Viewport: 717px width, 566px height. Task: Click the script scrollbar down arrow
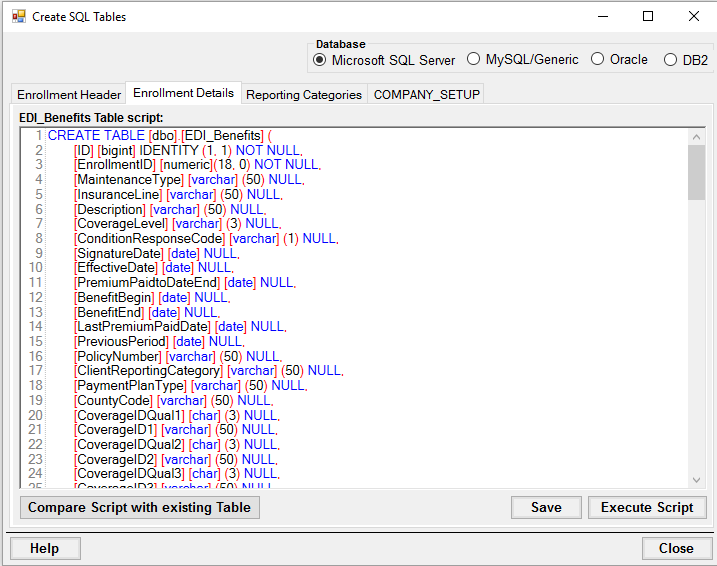coord(697,480)
